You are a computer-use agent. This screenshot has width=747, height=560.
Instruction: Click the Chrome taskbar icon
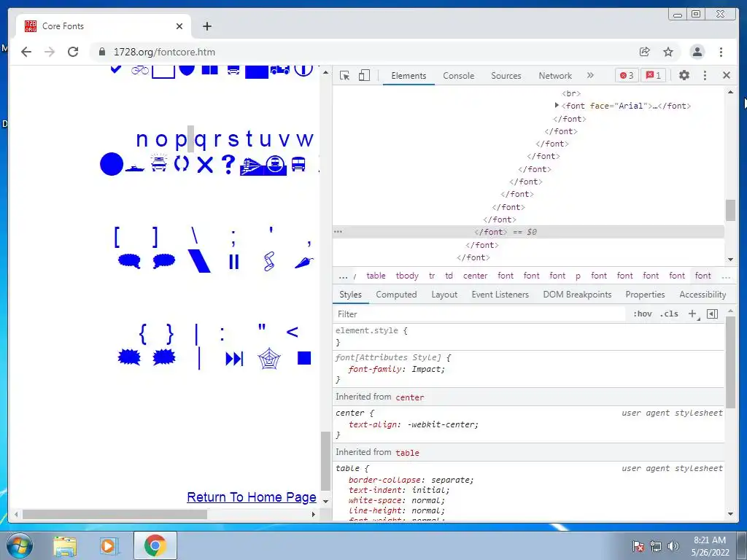[x=155, y=545]
